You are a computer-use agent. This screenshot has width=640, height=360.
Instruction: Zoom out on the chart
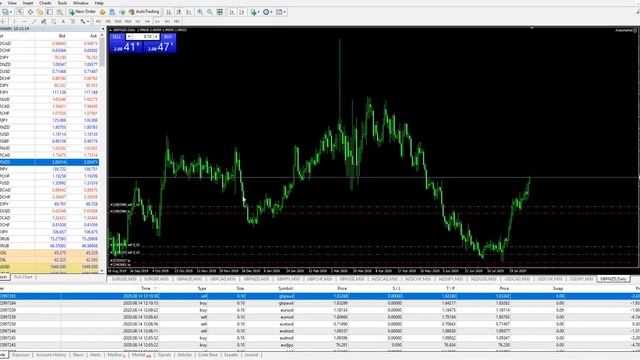pos(210,12)
